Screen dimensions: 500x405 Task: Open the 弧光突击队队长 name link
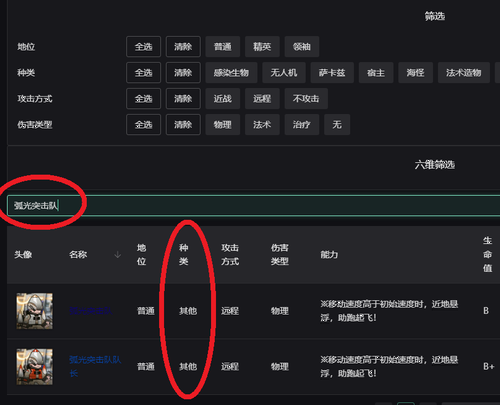point(95,366)
